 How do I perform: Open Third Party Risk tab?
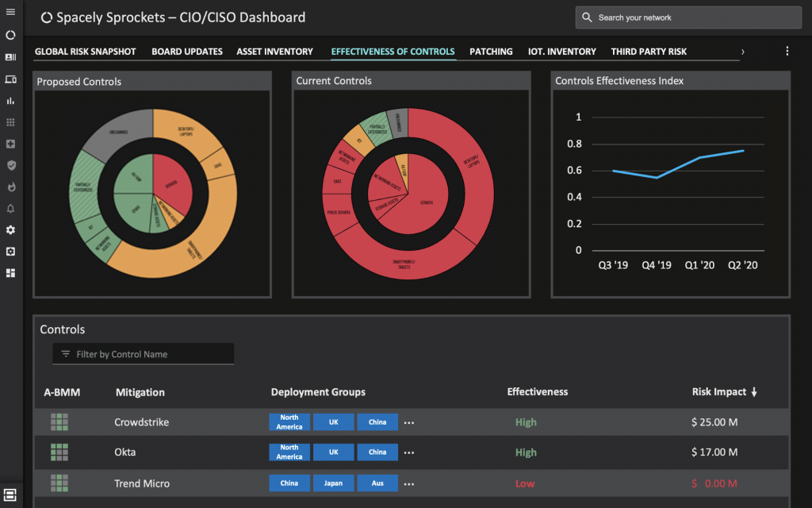(x=649, y=52)
